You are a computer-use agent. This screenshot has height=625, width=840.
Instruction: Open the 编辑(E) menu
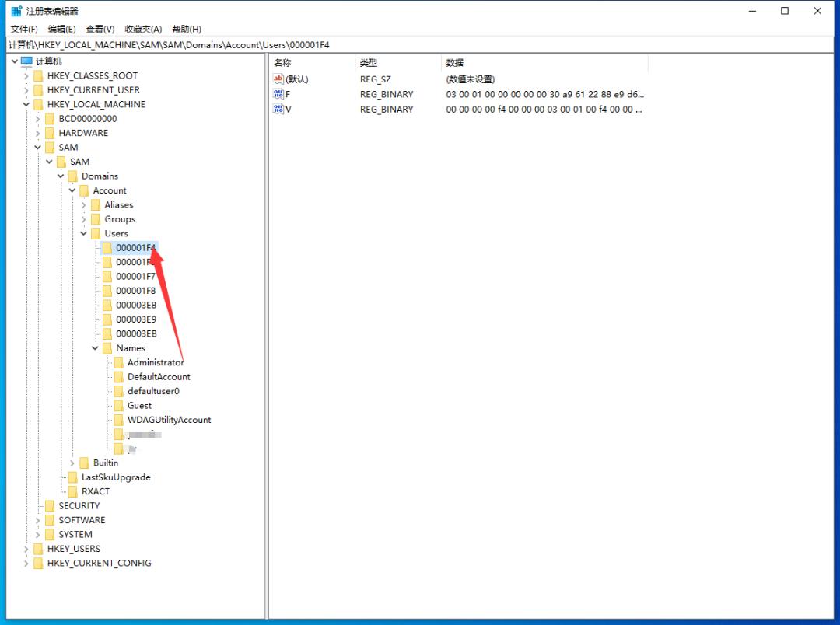point(62,29)
